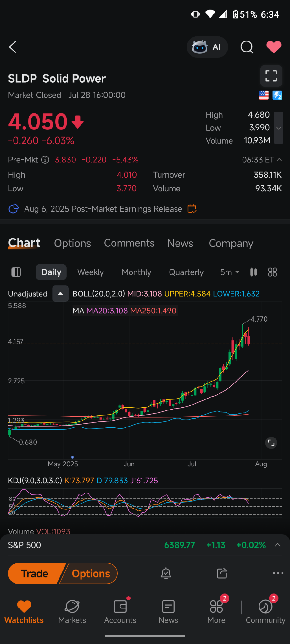Select the Daily timeframe

pos(51,272)
